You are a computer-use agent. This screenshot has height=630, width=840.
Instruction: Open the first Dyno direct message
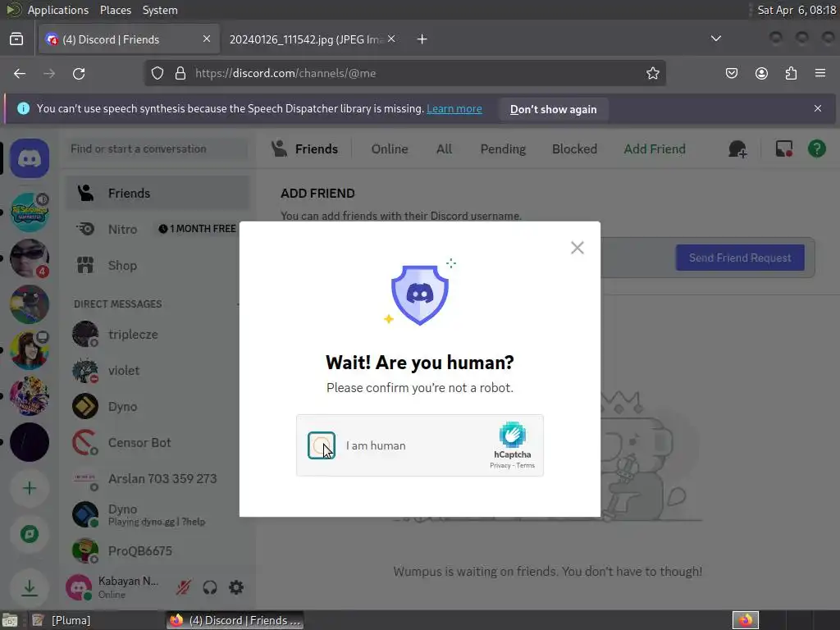(x=157, y=407)
